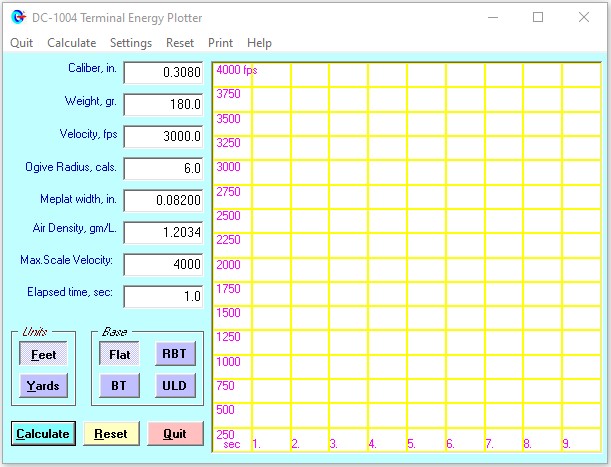This screenshot has height=467, width=611.
Task: Click the Reset menu item
Action: click(x=180, y=43)
